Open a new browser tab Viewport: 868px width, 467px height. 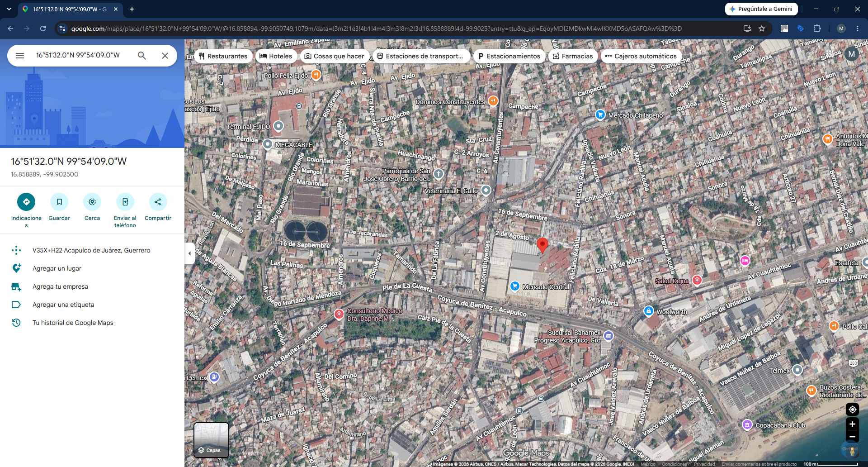132,9
